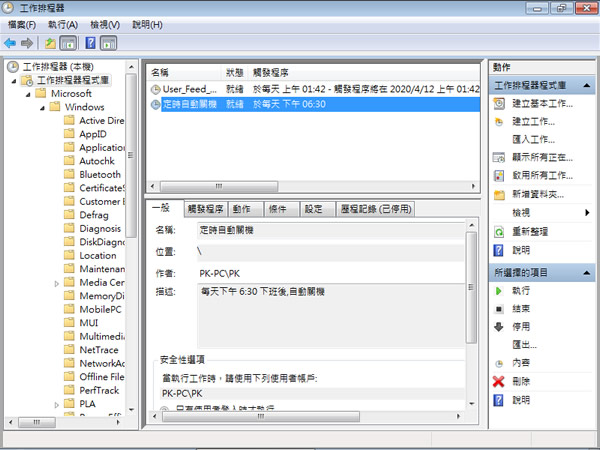Viewport: 600px width, 450px height.
Task: Select NetTrace folder in tree
Action: (x=99, y=350)
